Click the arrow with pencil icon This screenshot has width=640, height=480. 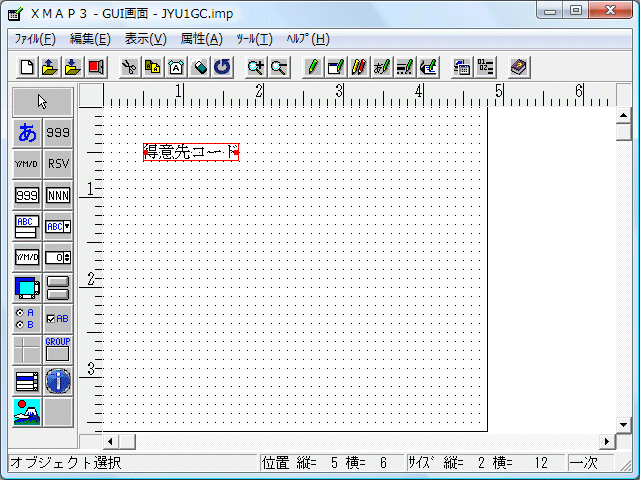coord(428,67)
